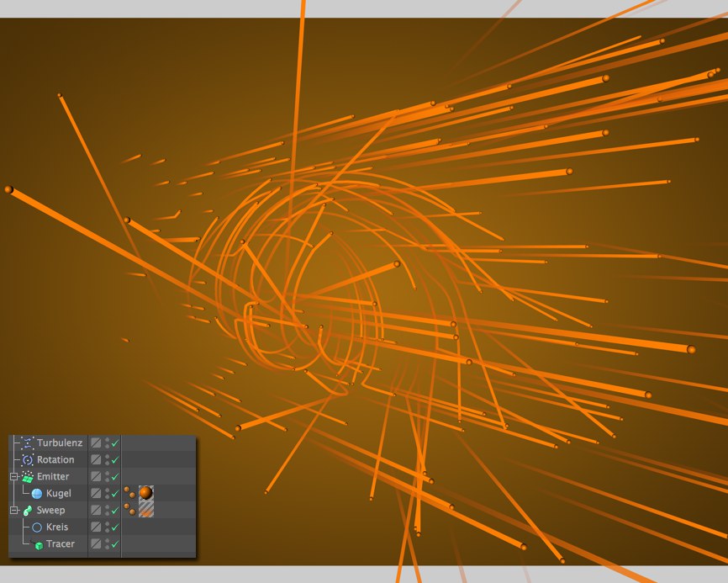The height and width of the screenshot is (583, 728).
Task: Click the blue Kugel sphere icon
Action: point(37,494)
